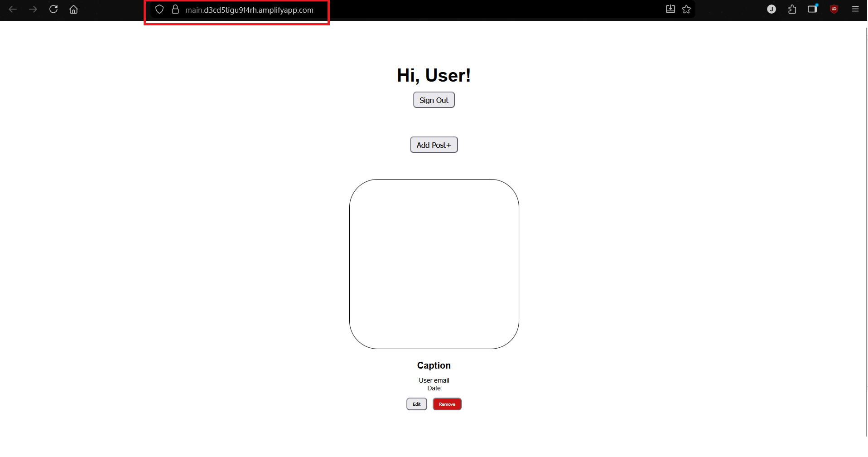Screen dimensions: 868x457
Task: Select the "Caption" heading text
Action: pos(434,365)
